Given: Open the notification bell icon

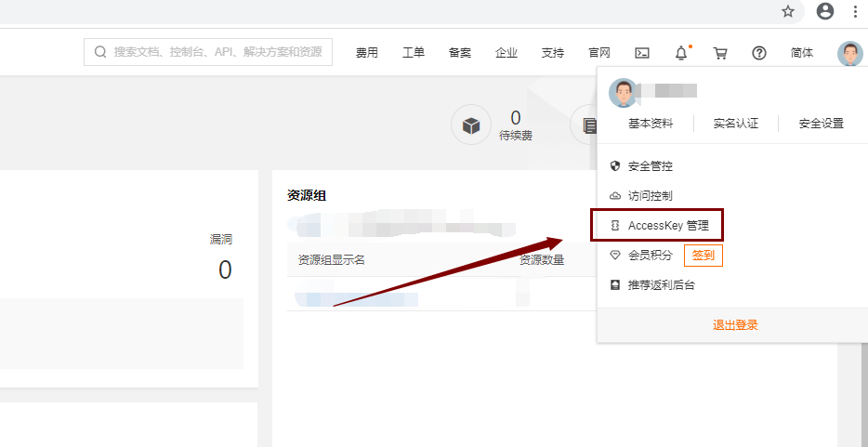Looking at the screenshot, I should point(681,53).
